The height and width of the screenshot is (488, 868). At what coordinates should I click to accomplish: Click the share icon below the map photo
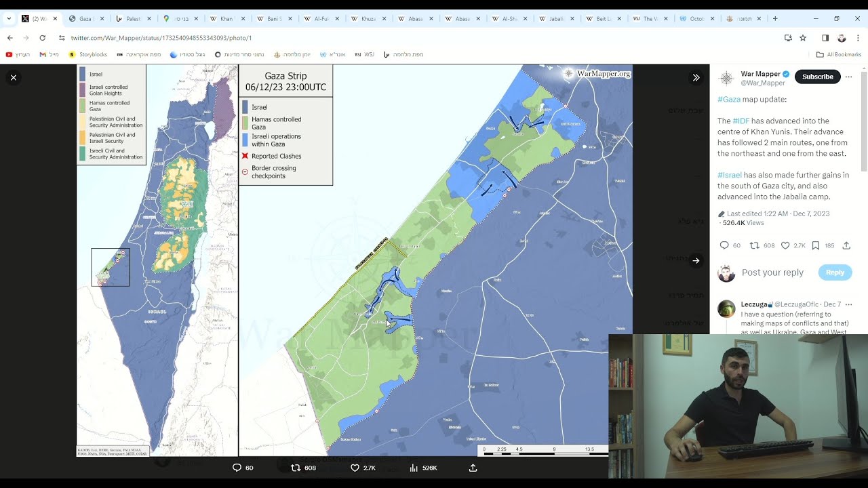tap(473, 468)
